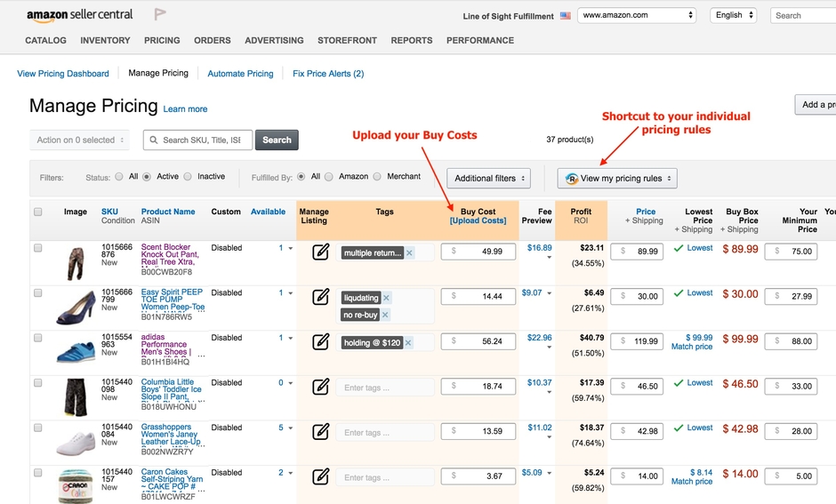Open edit listing icon for Easy Spirit PEEP TOE PUMP
The image size is (836, 504).
pos(320,296)
